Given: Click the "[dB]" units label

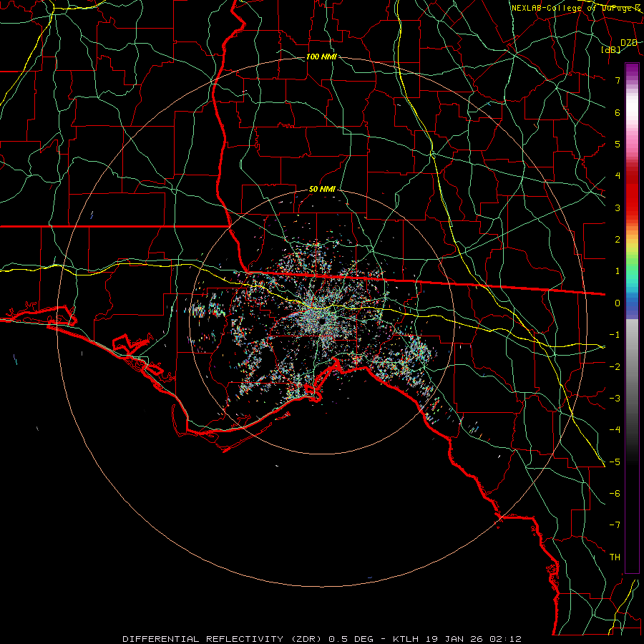Looking at the screenshot, I should tap(611, 50).
